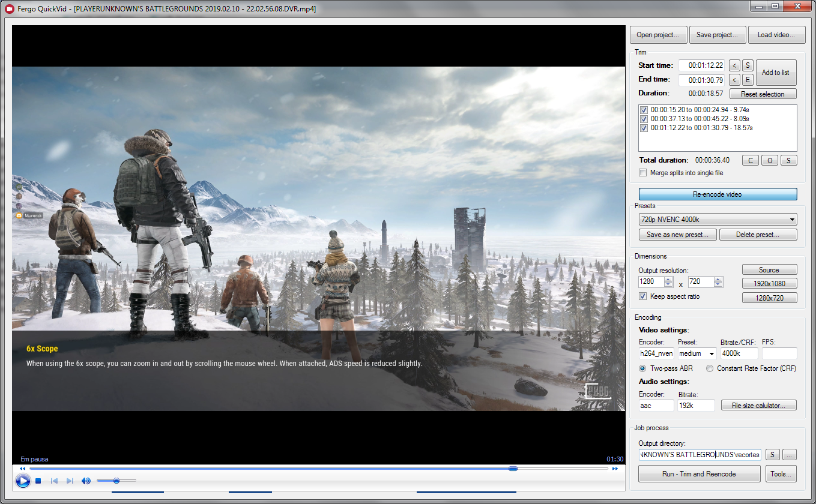Image resolution: width=816 pixels, height=504 pixels.
Task: Click the Output directory text field
Action: pyautogui.click(x=700, y=455)
